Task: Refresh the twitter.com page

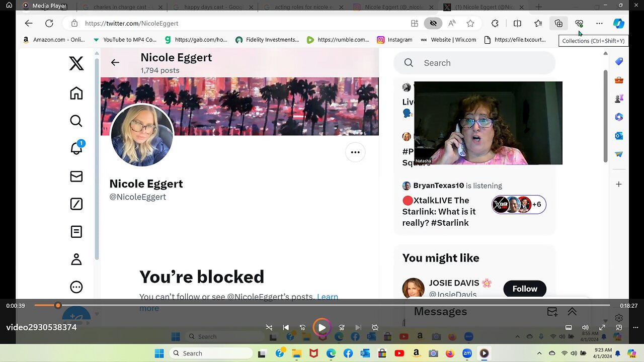Action: (49, 23)
